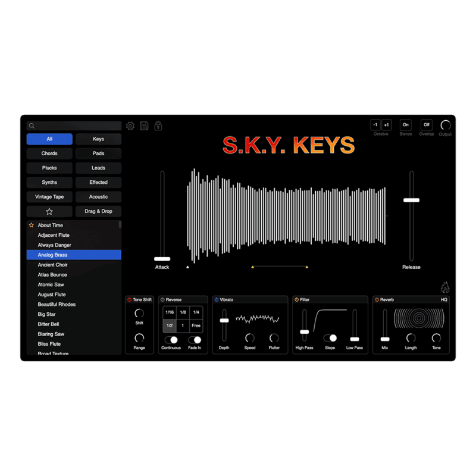
Task: Click the Low Pass slider handle
Action: (355, 339)
